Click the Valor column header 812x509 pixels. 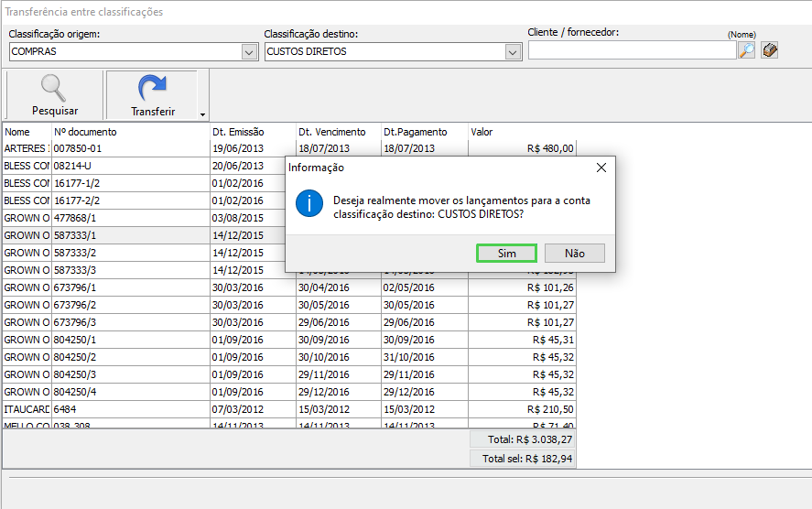[x=522, y=132]
